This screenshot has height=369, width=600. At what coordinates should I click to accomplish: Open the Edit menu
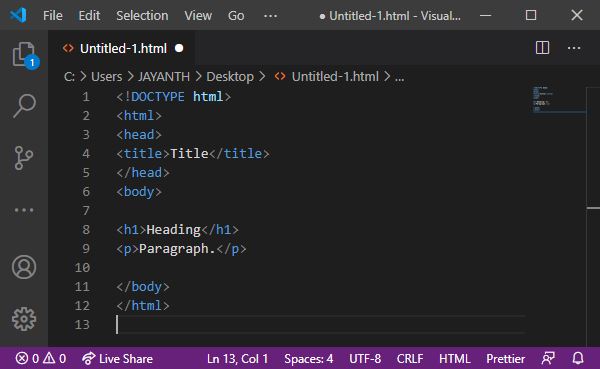[x=89, y=16]
